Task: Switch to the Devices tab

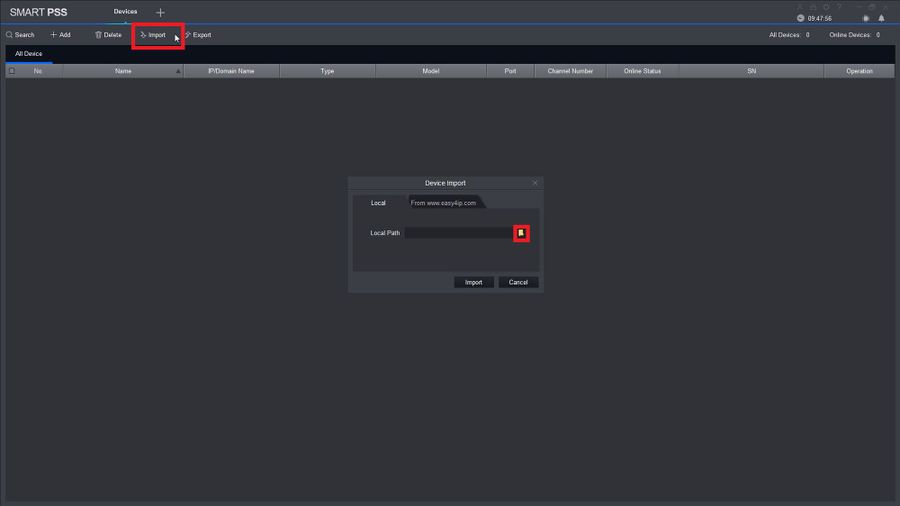Action: tap(125, 11)
